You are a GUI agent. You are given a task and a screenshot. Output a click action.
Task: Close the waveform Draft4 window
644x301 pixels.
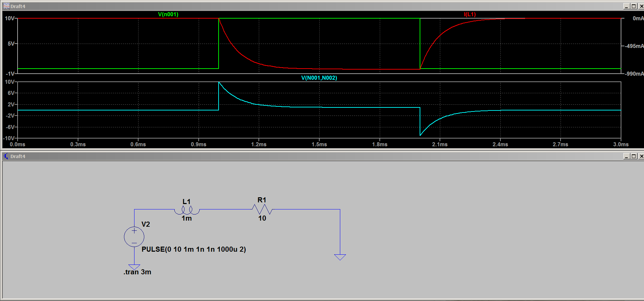(641, 6)
